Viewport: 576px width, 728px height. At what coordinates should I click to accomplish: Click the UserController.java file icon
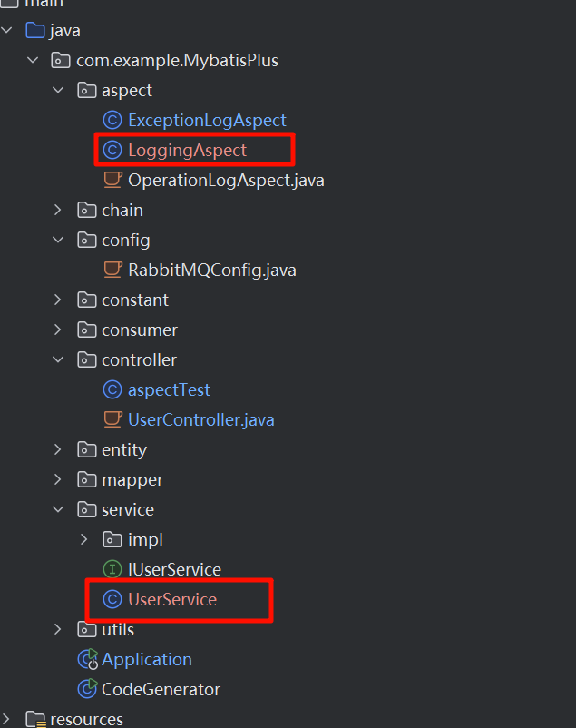pos(112,419)
